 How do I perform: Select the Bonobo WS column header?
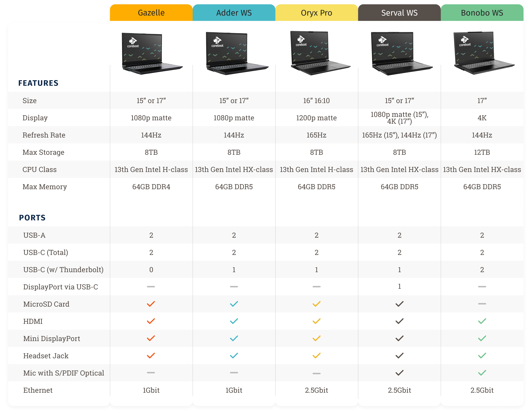(x=482, y=13)
